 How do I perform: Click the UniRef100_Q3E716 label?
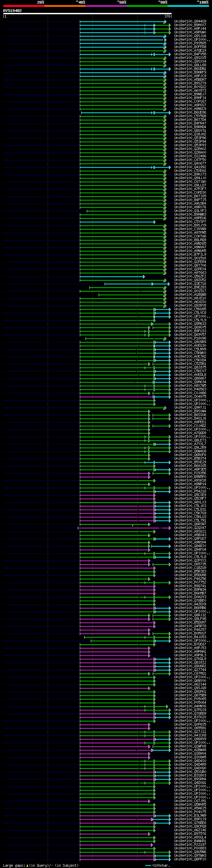[x=190, y=284]
